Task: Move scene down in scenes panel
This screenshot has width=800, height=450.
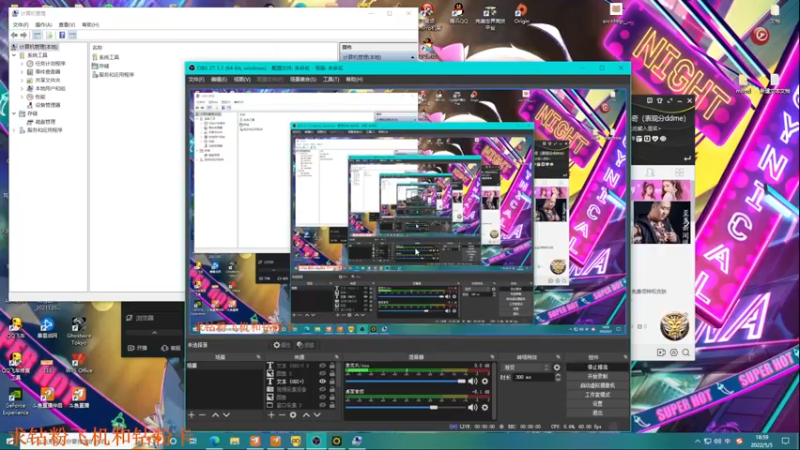Action: (227, 415)
